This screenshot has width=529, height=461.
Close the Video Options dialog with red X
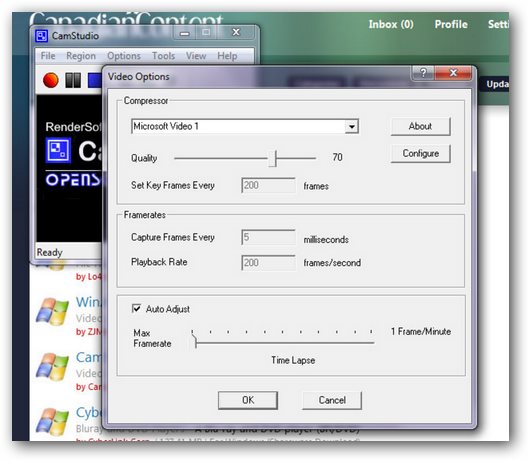tap(453, 73)
